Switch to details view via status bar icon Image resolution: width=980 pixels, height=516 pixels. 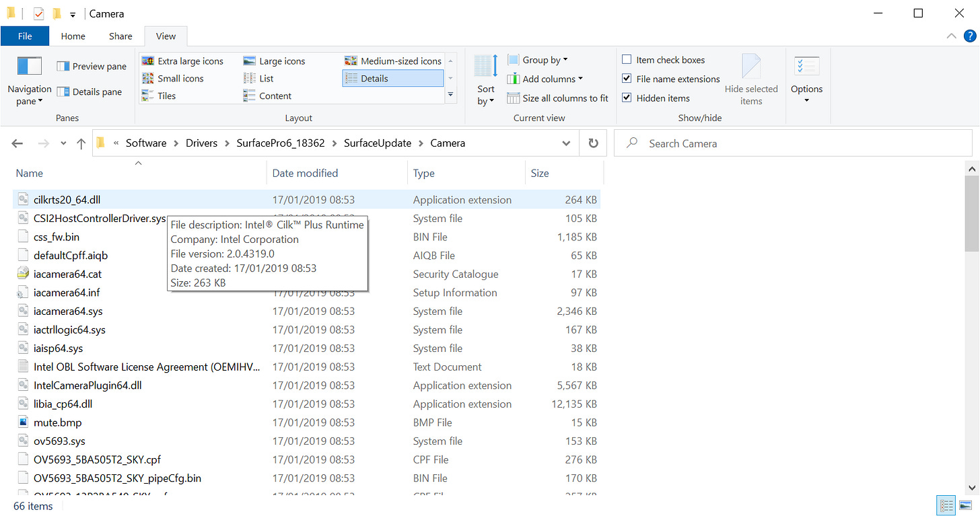pos(946,506)
